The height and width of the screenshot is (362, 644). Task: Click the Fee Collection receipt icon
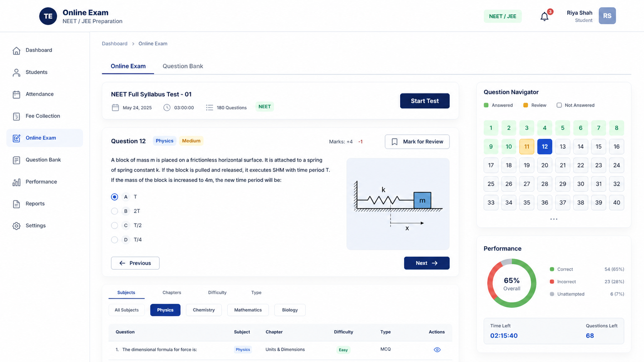coord(16,116)
